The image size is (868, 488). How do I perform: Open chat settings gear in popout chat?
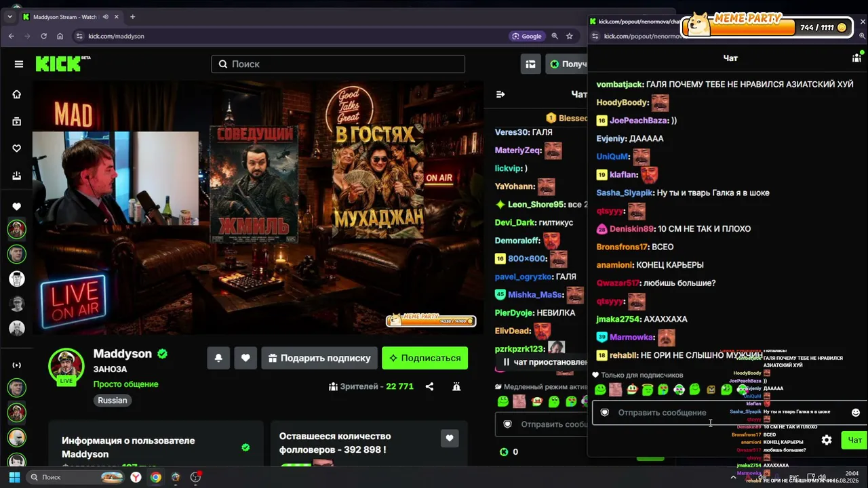point(827,440)
